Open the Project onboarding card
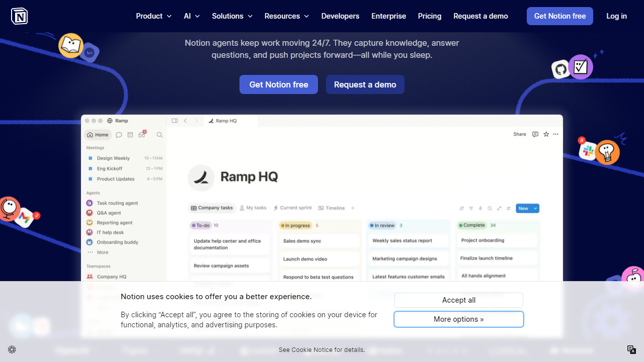The width and height of the screenshot is (644, 362). [498, 240]
